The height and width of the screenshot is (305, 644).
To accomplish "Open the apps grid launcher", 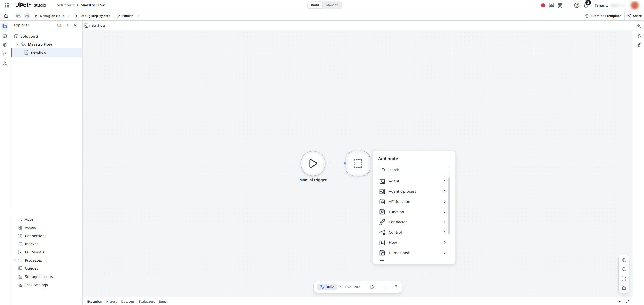I will (7, 5).
